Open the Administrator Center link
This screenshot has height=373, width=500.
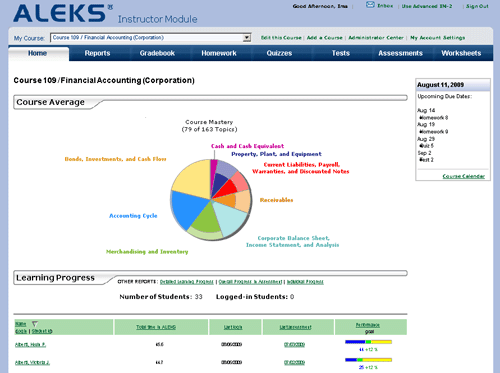(376, 38)
